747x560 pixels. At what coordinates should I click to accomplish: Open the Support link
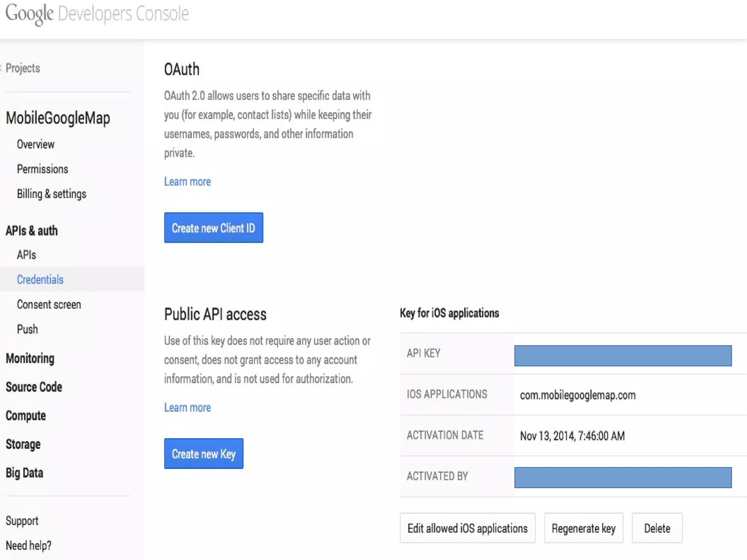(x=22, y=521)
